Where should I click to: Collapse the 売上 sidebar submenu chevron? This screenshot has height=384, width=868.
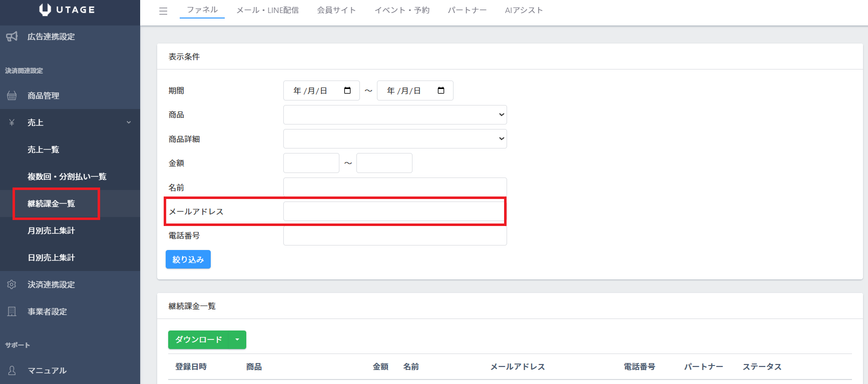pyautogui.click(x=129, y=122)
